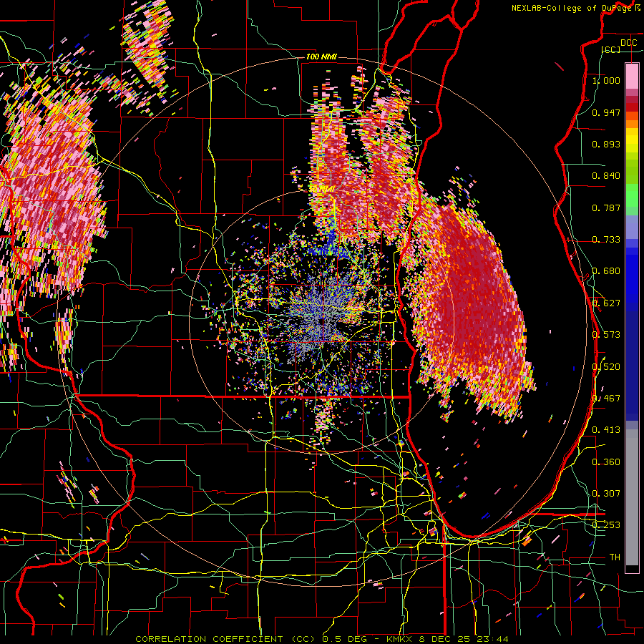Click the CORRELATION COEFFICIENT (CC) caption text
The image size is (644, 644).
coord(225,639)
